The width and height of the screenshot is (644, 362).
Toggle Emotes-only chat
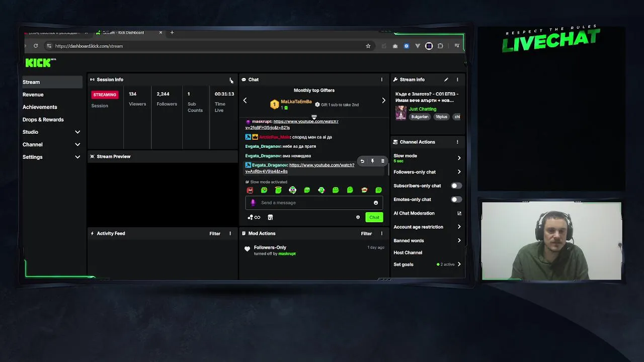[456, 200]
